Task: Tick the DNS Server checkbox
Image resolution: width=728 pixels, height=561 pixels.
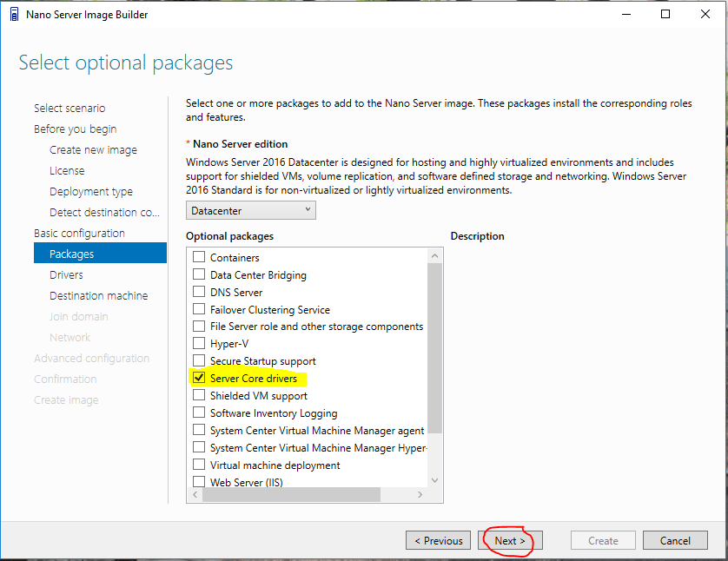Action: [x=199, y=292]
